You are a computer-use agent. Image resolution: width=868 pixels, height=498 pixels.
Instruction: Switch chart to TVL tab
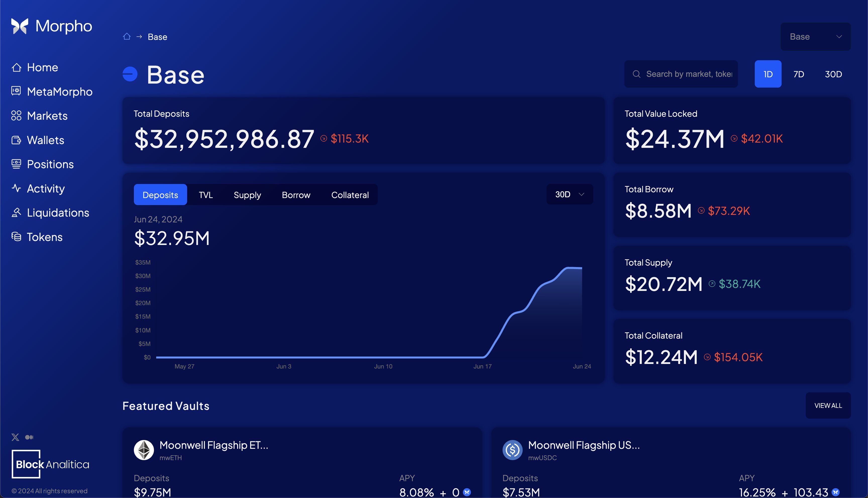206,195
